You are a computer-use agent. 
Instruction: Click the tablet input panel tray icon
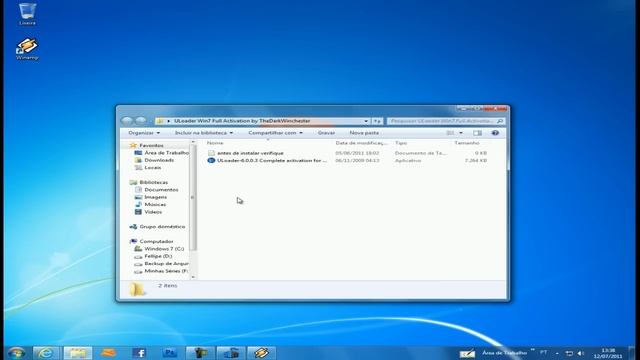[467, 353]
